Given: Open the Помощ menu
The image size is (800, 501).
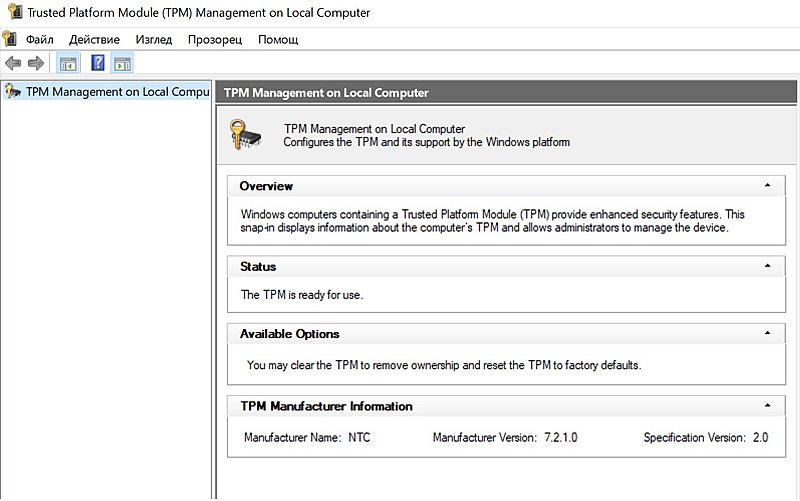Looking at the screenshot, I should click(x=278, y=40).
